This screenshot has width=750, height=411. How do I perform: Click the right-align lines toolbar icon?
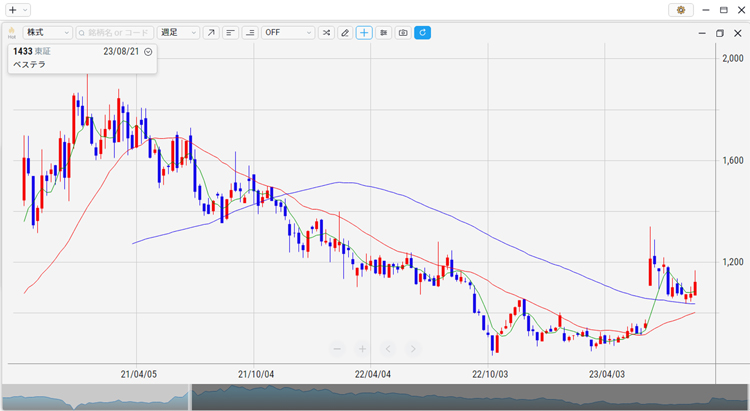pyautogui.click(x=249, y=32)
